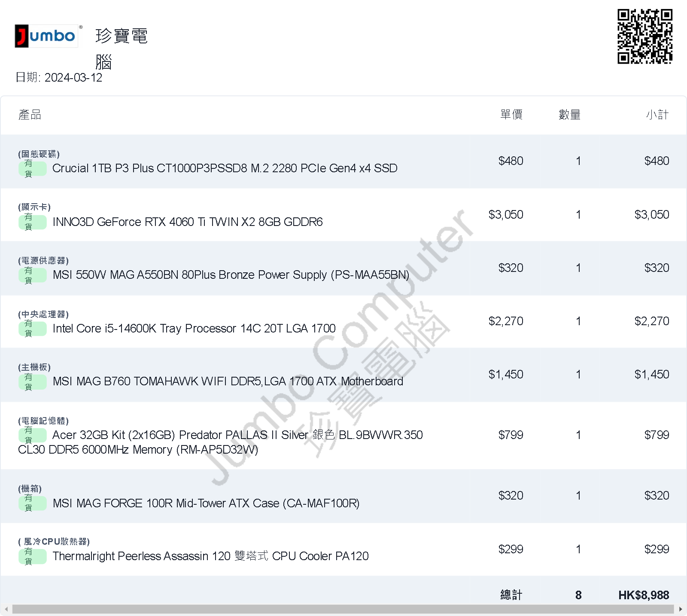Click the in-stock badge for Thermalright cooler

(33, 557)
